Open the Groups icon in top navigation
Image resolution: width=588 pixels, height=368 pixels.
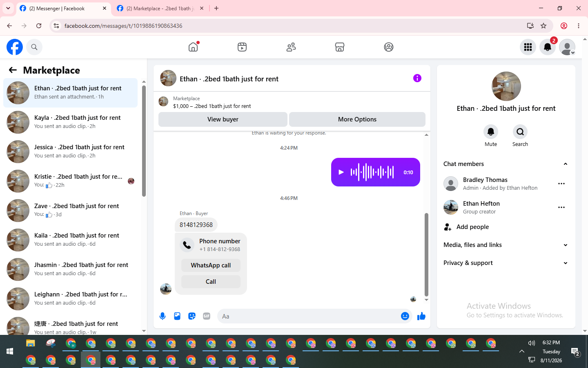(389, 47)
